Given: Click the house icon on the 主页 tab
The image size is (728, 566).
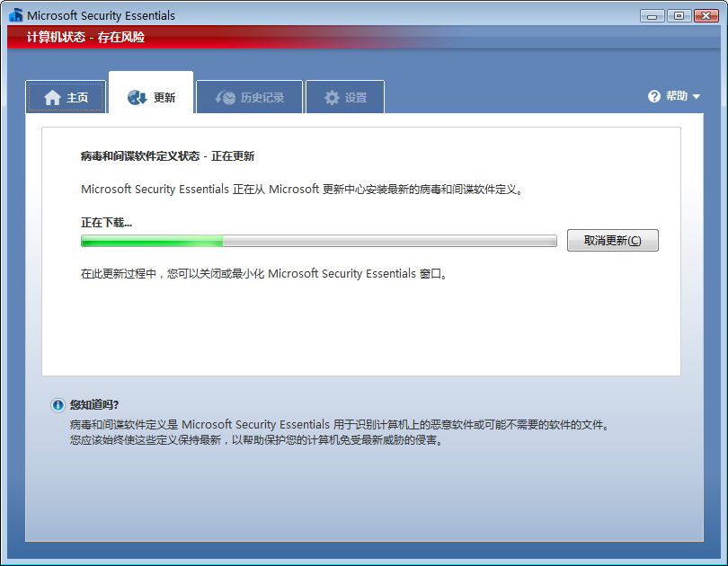Looking at the screenshot, I should tap(52, 97).
